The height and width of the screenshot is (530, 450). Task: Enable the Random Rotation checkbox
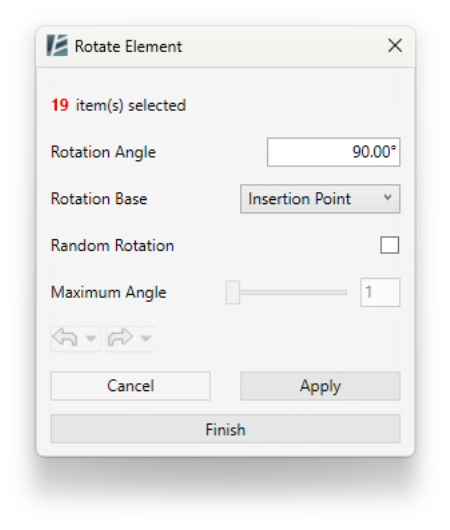(389, 245)
